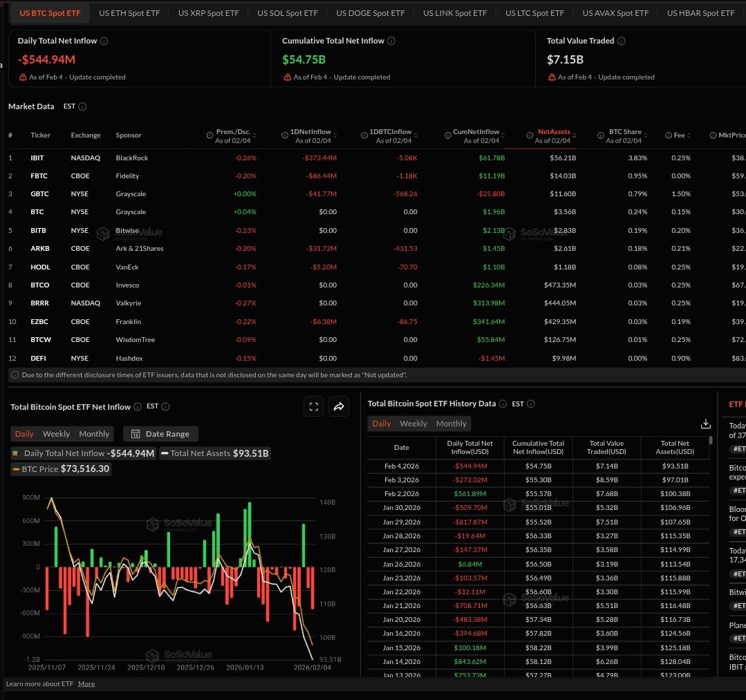The height and width of the screenshot is (700, 746).
Task: Click info icon beside Total Value Traded
Action: coord(622,41)
